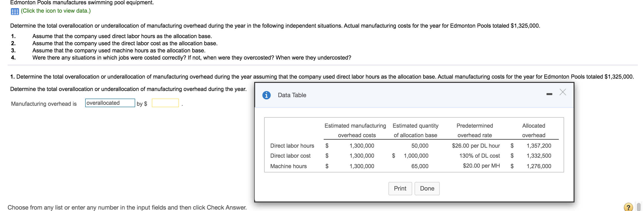
Task: Select the 1,332,500 allocated overhead value
Action: click(x=539, y=156)
